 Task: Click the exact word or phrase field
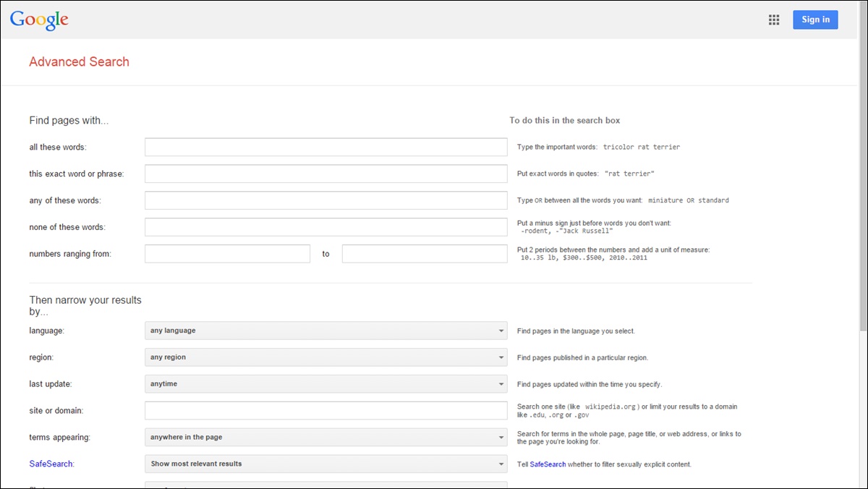click(325, 173)
